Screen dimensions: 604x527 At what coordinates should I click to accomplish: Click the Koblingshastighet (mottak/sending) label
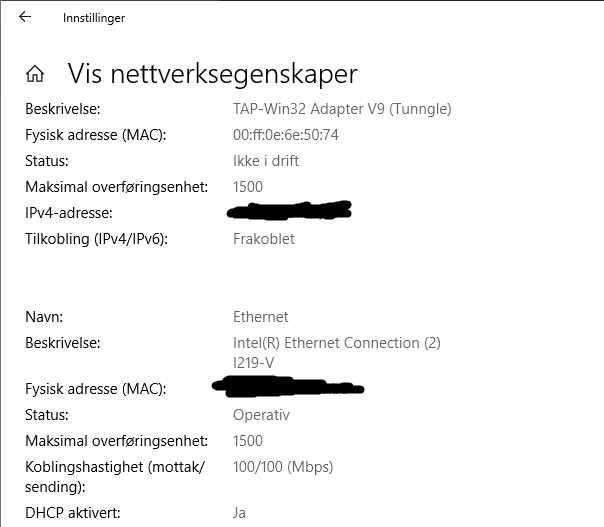pyautogui.click(x=115, y=477)
